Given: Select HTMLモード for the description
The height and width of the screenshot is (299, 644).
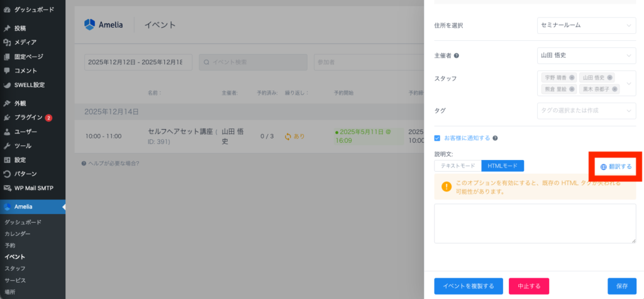Looking at the screenshot, I should (502, 166).
